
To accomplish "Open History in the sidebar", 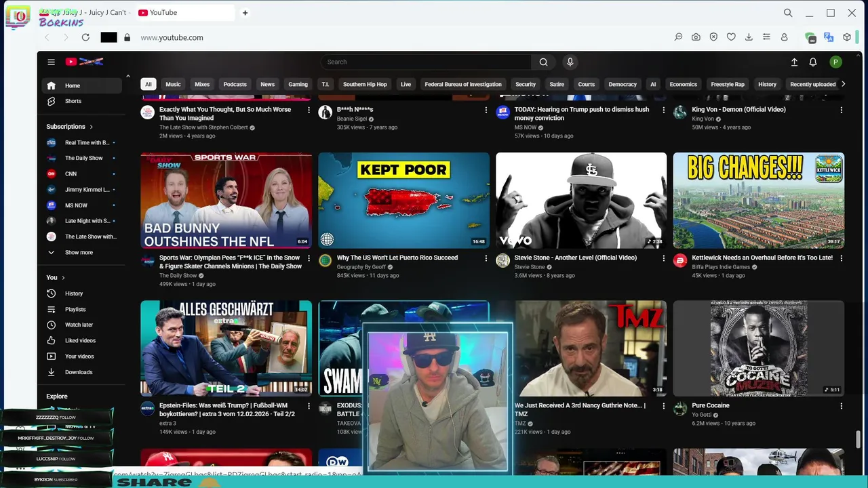I will [74, 293].
